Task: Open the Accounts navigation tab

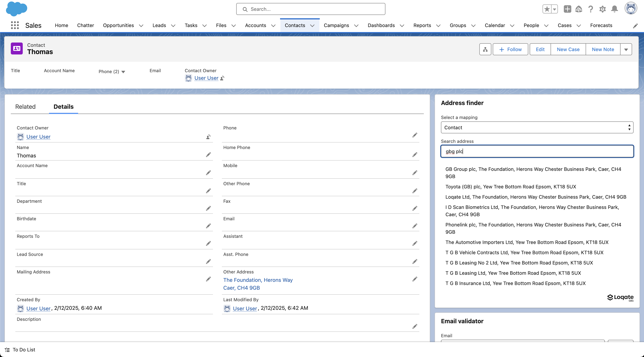Action: (x=255, y=25)
